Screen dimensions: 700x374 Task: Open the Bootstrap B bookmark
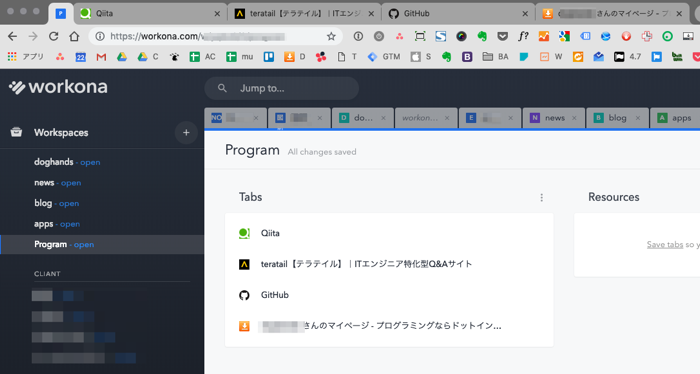click(467, 57)
